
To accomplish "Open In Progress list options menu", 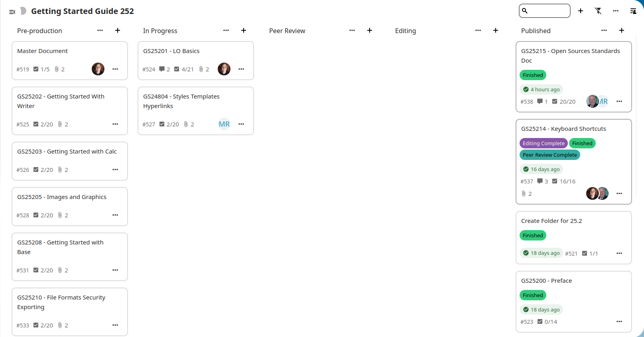I will click(226, 30).
